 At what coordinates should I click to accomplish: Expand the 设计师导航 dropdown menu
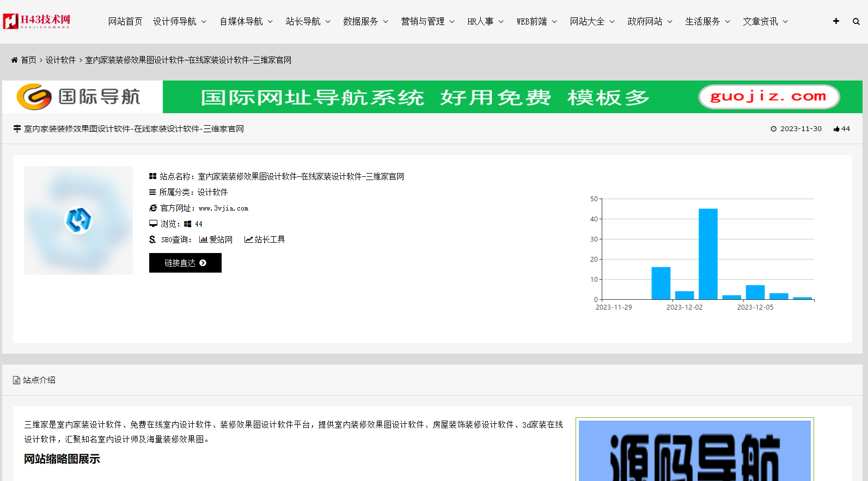180,22
